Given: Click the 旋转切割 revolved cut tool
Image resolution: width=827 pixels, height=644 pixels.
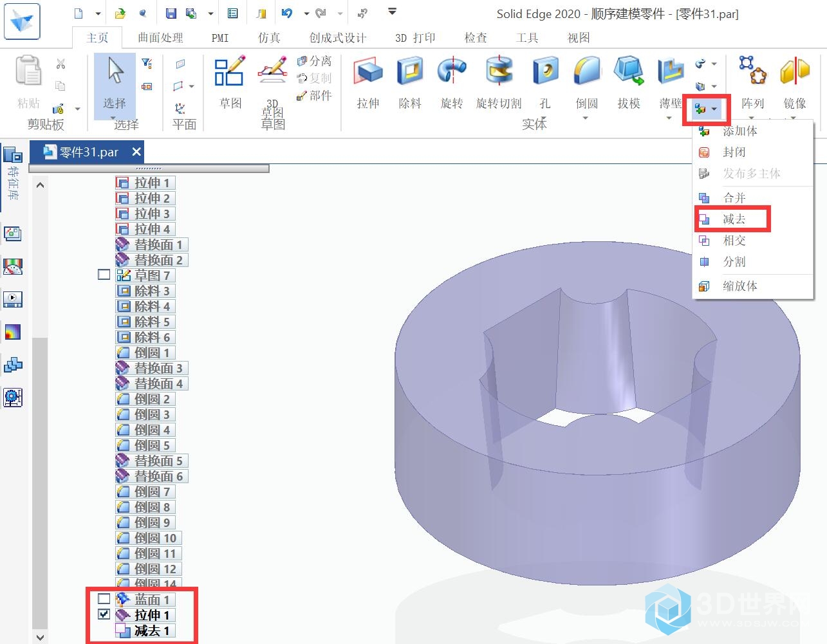Looking at the screenshot, I should coord(499,82).
